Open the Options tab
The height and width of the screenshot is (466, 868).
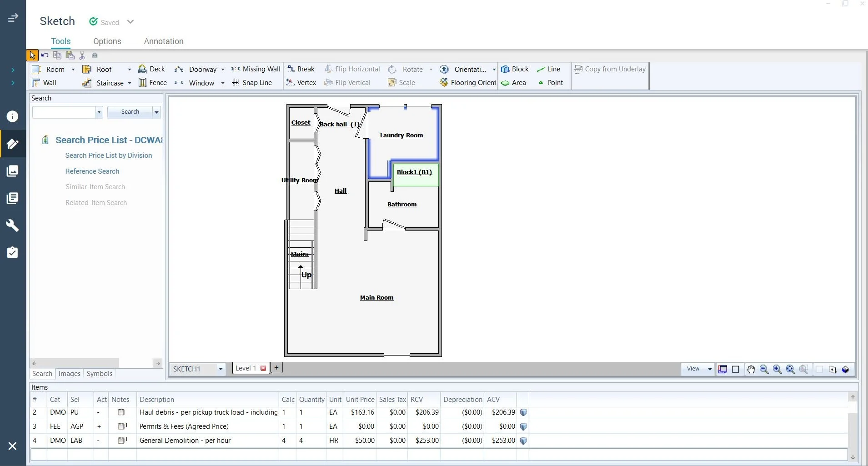click(107, 41)
